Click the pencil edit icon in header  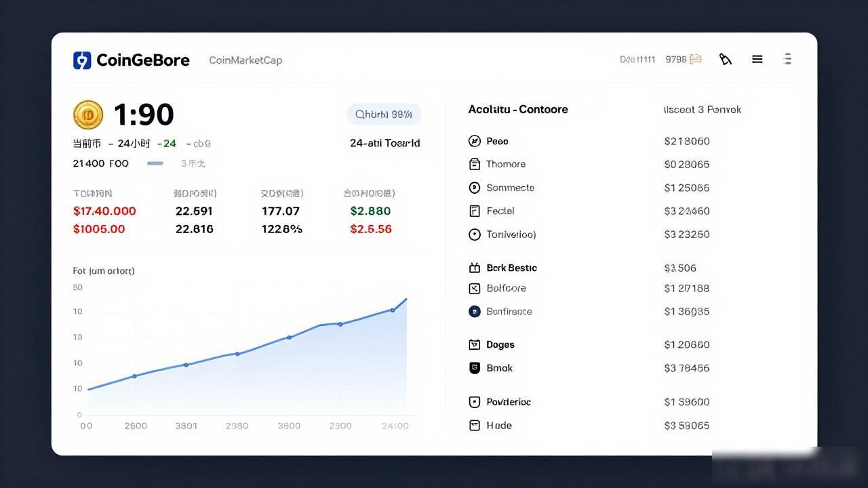[x=726, y=60]
